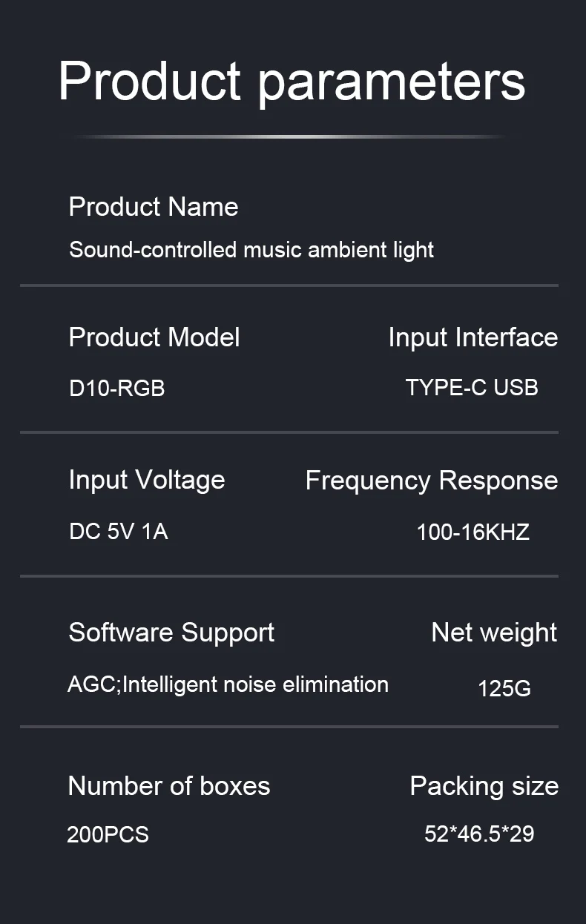Click the Product Name label
The width and height of the screenshot is (586, 924).
tap(154, 207)
